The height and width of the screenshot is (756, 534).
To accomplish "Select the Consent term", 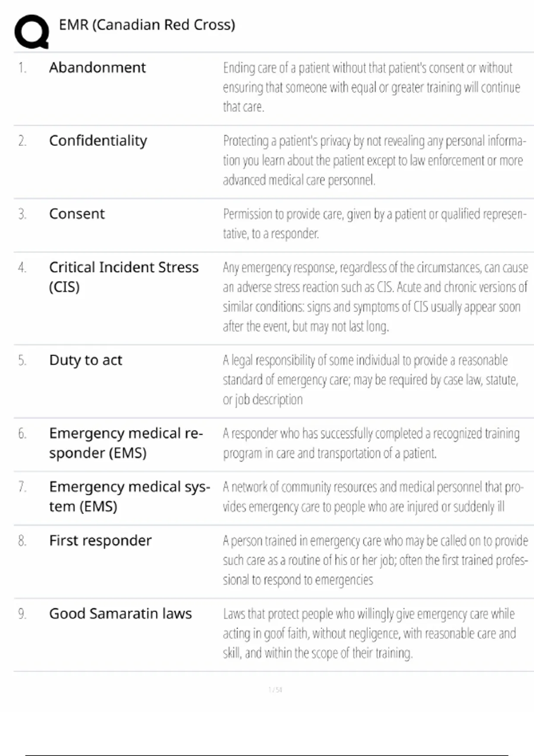I will (x=77, y=214).
